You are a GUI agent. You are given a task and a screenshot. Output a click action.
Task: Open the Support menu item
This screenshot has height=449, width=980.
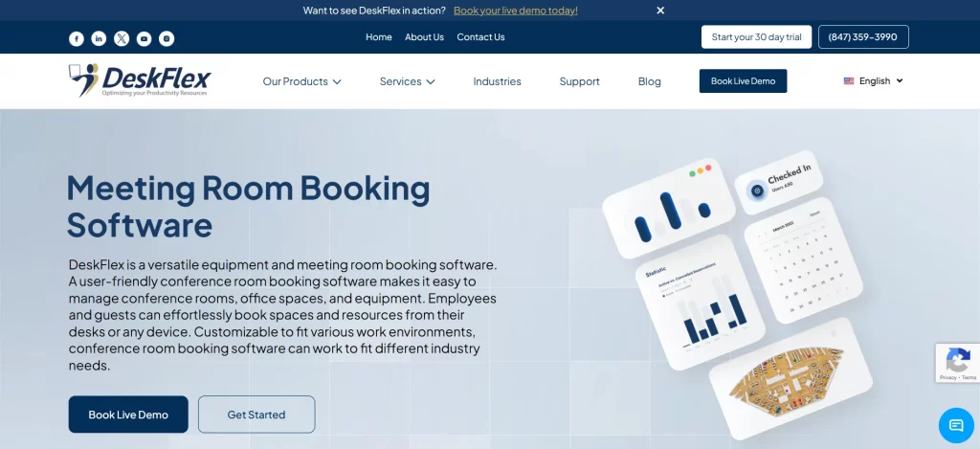579,81
